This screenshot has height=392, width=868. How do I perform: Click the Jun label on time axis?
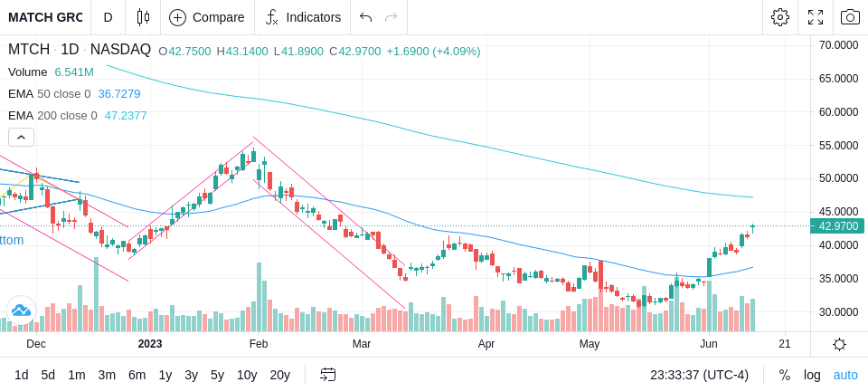pyautogui.click(x=709, y=344)
